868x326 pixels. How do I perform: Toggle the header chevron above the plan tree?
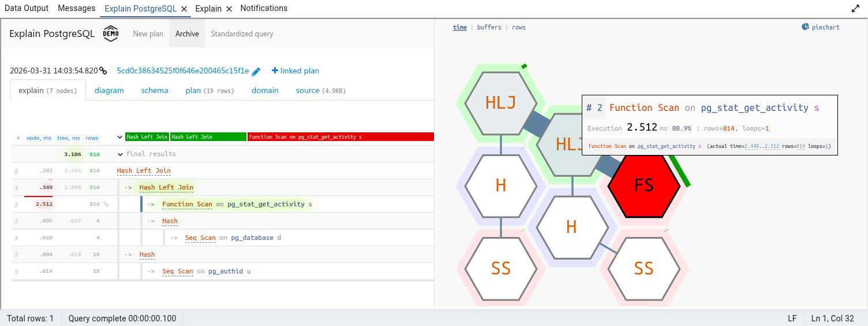120,138
